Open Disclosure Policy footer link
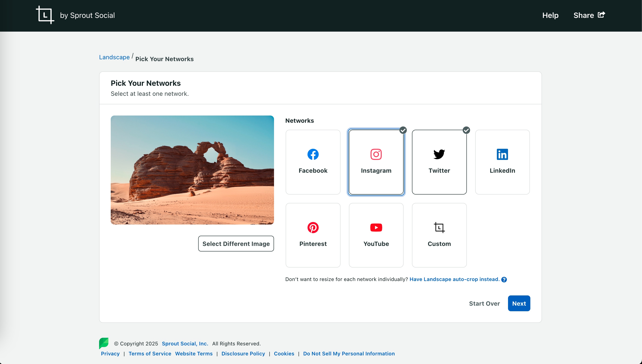642x364 pixels. pyautogui.click(x=243, y=354)
